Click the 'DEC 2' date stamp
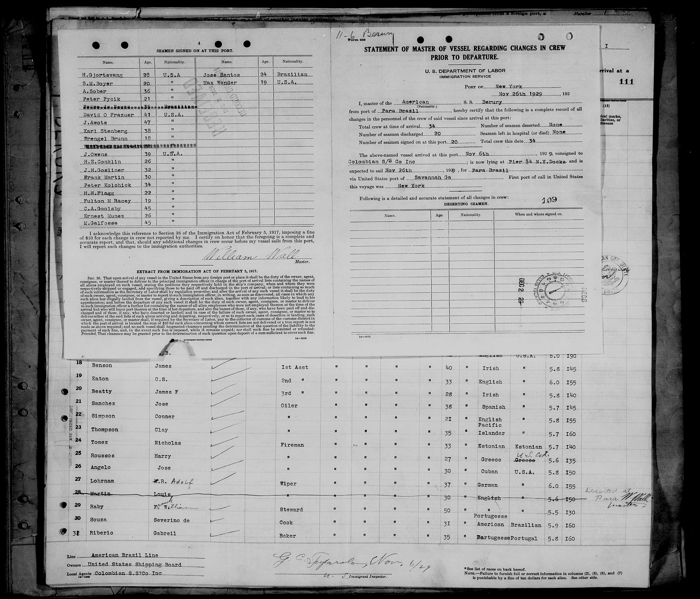This screenshot has height=599, width=700. pyautogui.click(x=521, y=292)
